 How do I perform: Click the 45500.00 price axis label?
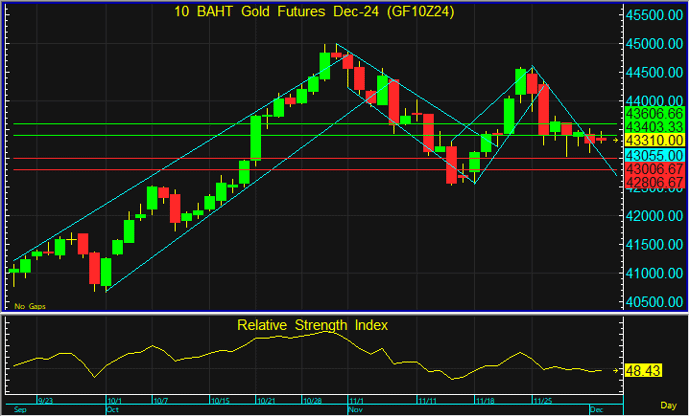coord(653,16)
